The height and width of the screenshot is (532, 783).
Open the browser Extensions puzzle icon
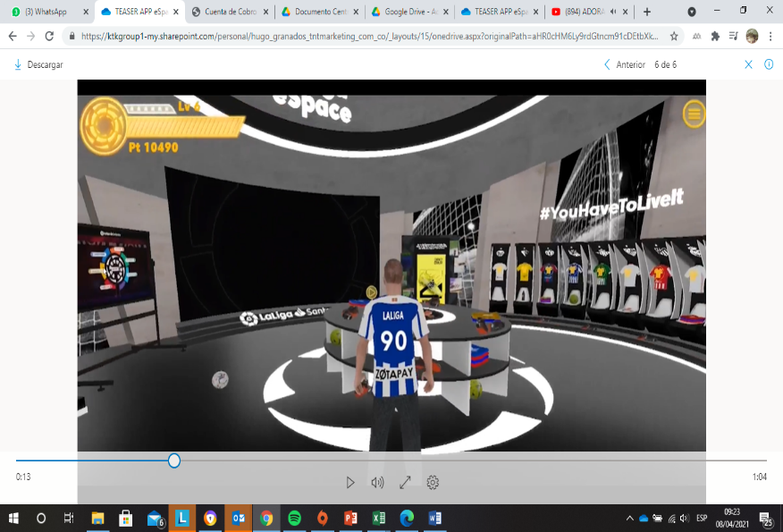(x=715, y=36)
